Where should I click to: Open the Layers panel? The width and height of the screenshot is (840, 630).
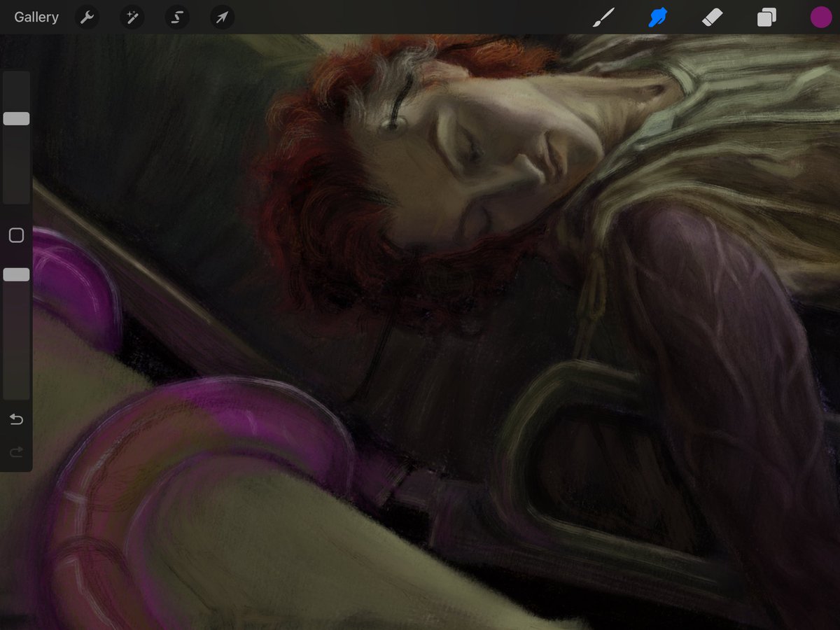click(x=766, y=17)
